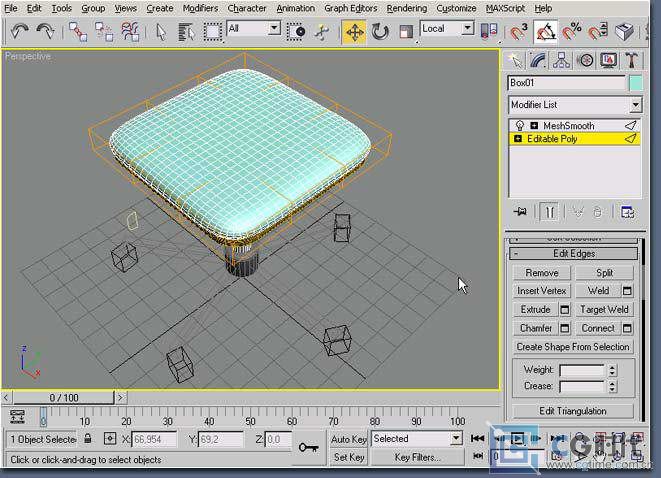Select the Bind to Space Warp tool
This screenshot has width=661, height=478.
(130, 32)
